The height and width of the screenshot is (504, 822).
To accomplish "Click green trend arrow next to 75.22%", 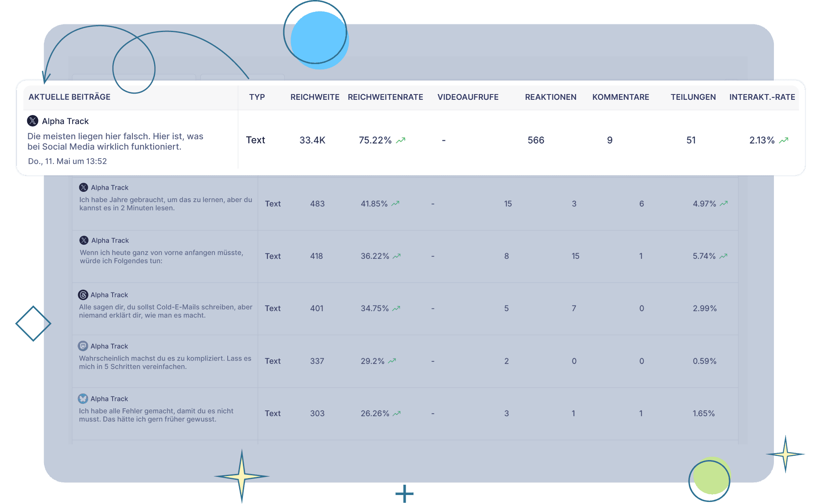I will 401,140.
